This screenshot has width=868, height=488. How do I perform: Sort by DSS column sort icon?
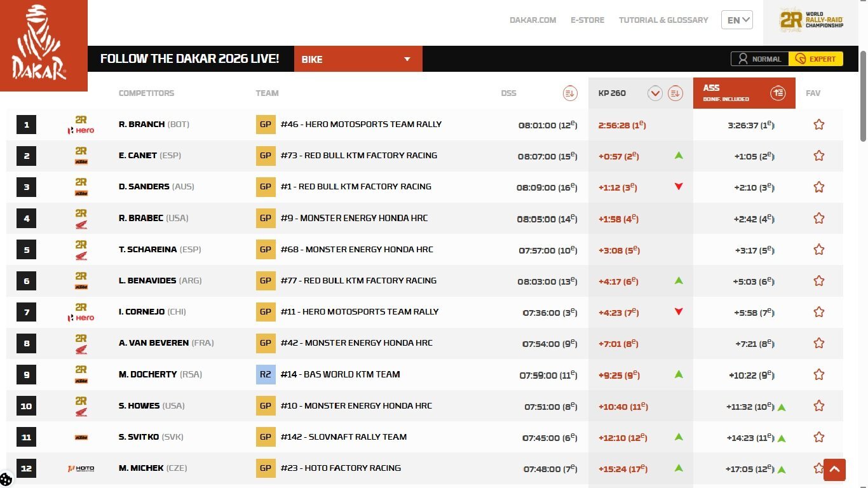point(570,93)
